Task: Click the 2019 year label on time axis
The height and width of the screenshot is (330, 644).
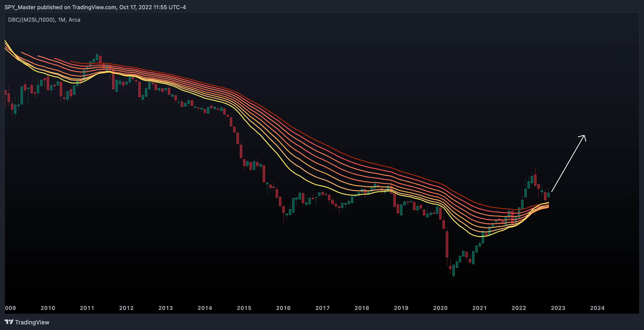Action: (401, 308)
